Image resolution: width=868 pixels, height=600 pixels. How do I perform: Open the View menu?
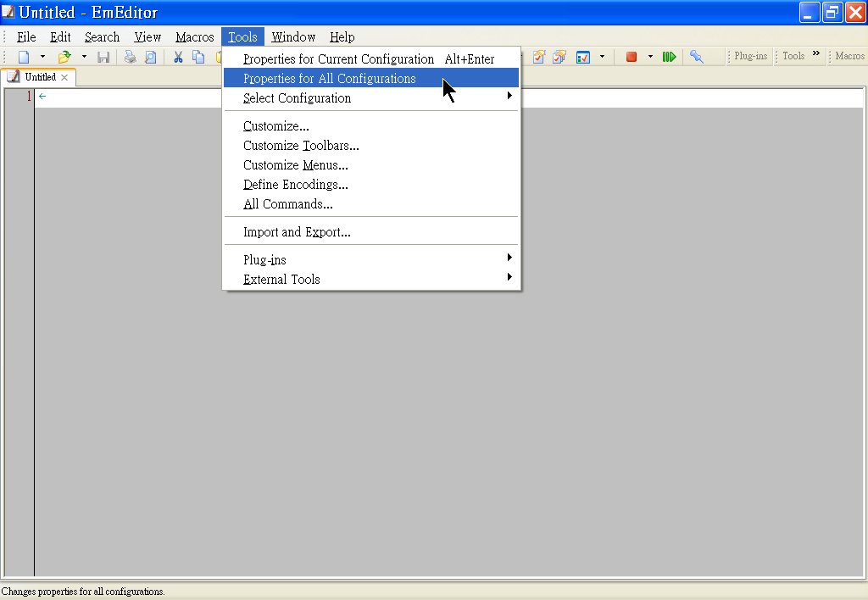pyautogui.click(x=147, y=37)
